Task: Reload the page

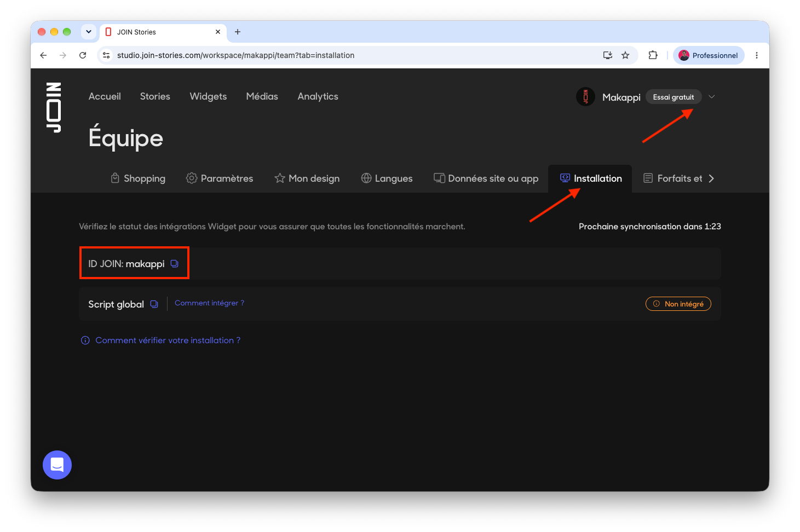Action: click(x=83, y=55)
